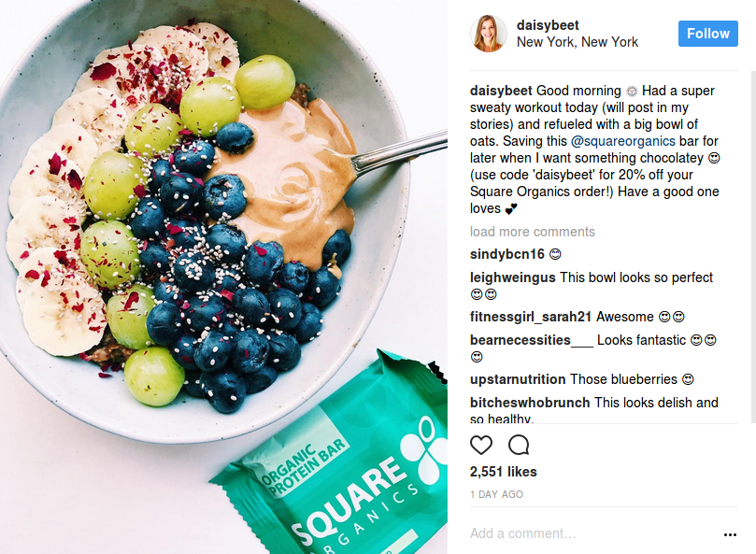Viewport: 756px width, 554px height.
Task: Open the bearnecessities___ commenter profile
Action: point(532,340)
